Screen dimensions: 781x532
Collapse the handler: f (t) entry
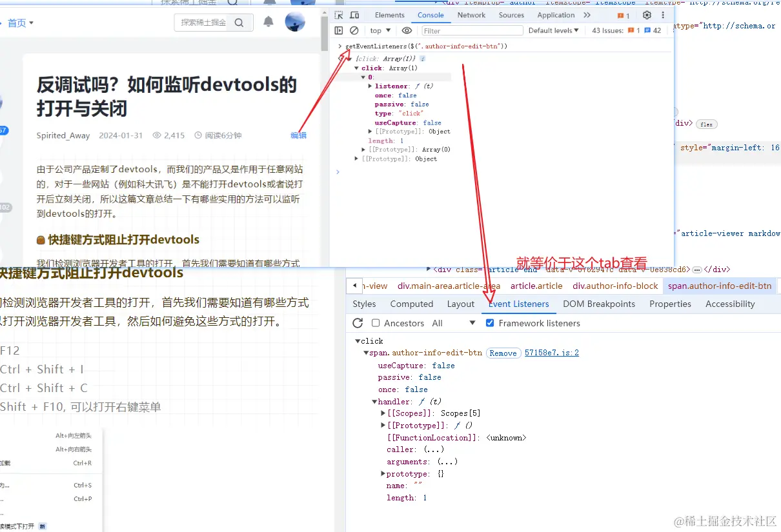pyautogui.click(x=374, y=401)
